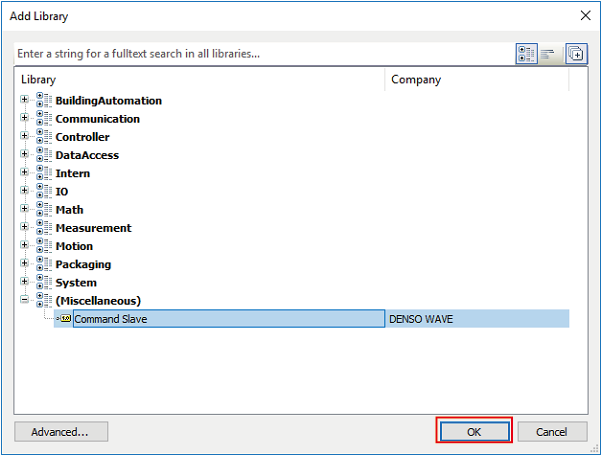
Task: Expand the IO category node
Action: pyautogui.click(x=25, y=191)
